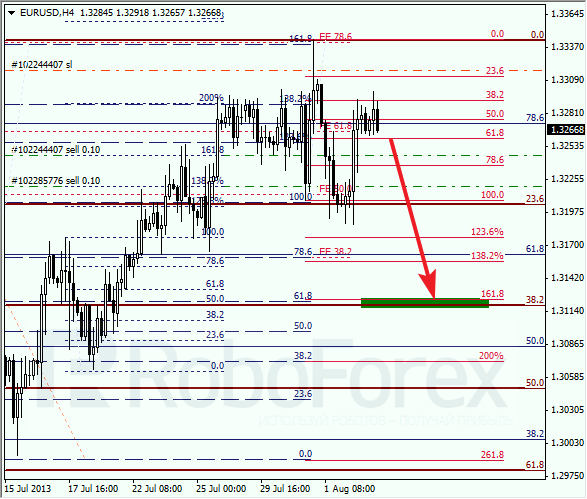Click the FE 78.6 expansion label
587x499 pixels.
coord(335,36)
